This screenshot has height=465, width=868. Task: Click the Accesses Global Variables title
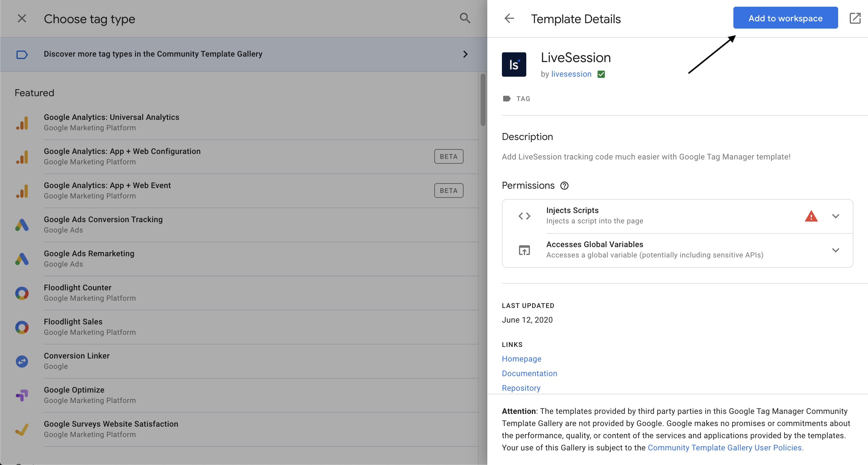click(595, 244)
